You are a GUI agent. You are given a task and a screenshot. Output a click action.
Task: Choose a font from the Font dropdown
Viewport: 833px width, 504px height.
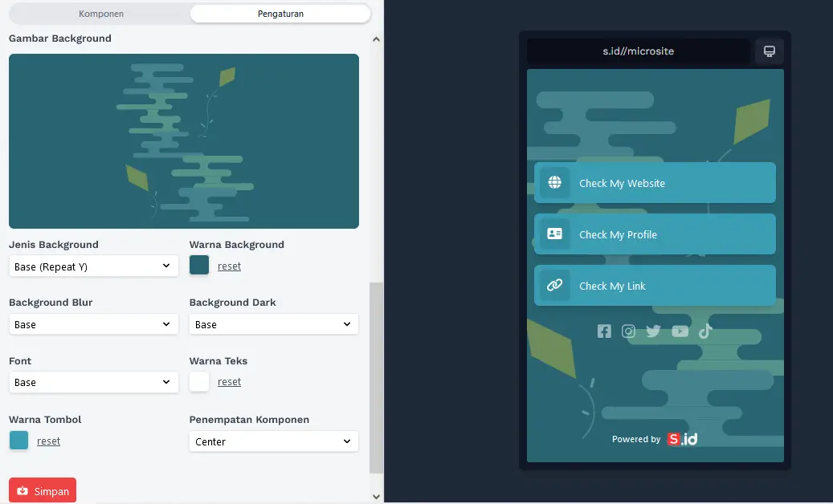click(93, 383)
